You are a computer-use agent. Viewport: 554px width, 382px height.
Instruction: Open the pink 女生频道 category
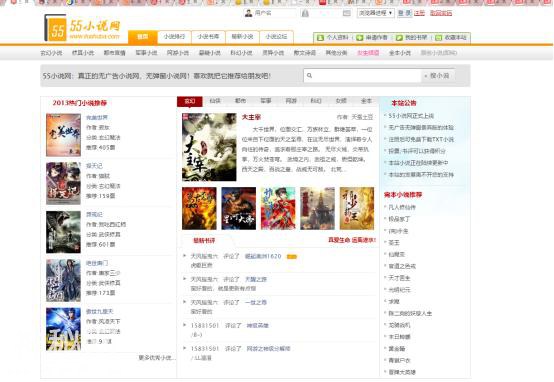point(368,53)
